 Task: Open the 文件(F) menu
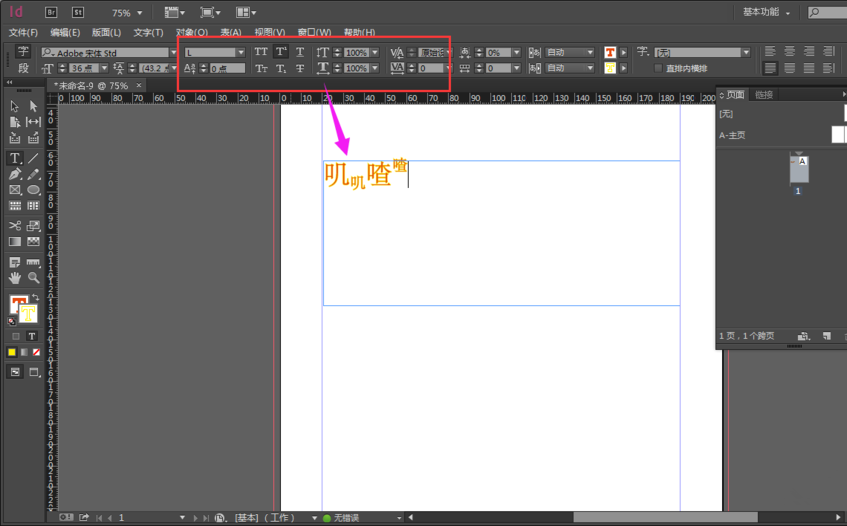tap(23, 32)
